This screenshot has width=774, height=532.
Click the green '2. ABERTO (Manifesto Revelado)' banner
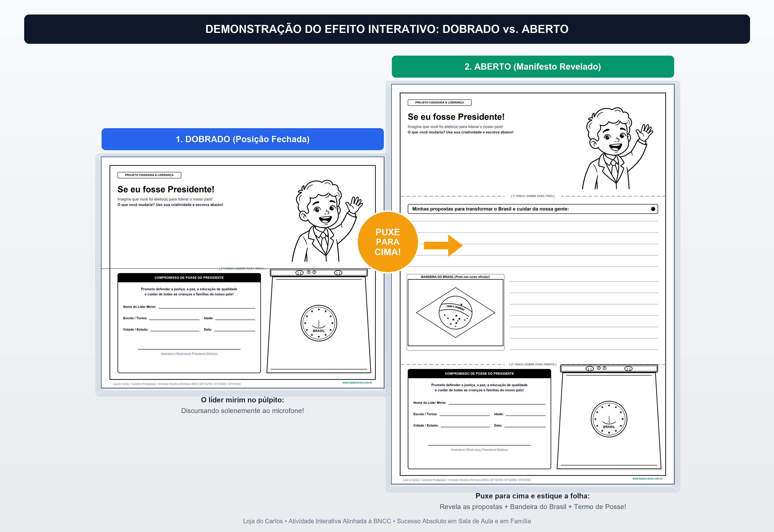tap(533, 67)
